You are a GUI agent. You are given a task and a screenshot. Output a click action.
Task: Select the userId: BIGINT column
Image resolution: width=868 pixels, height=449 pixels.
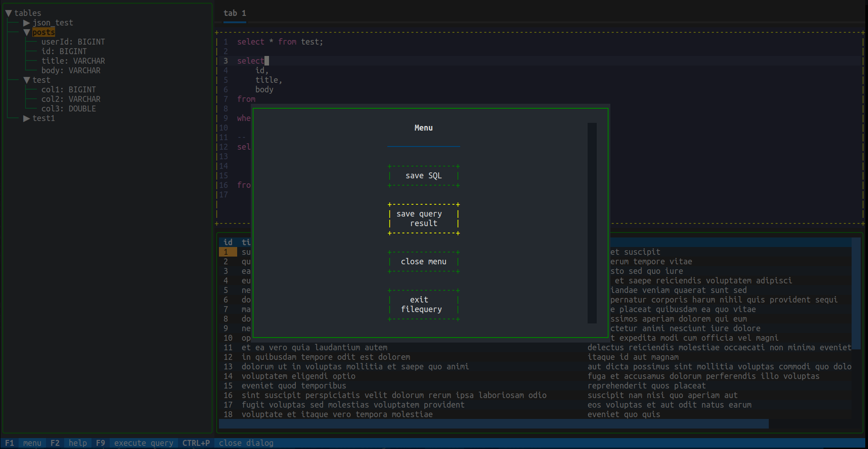(x=73, y=41)
